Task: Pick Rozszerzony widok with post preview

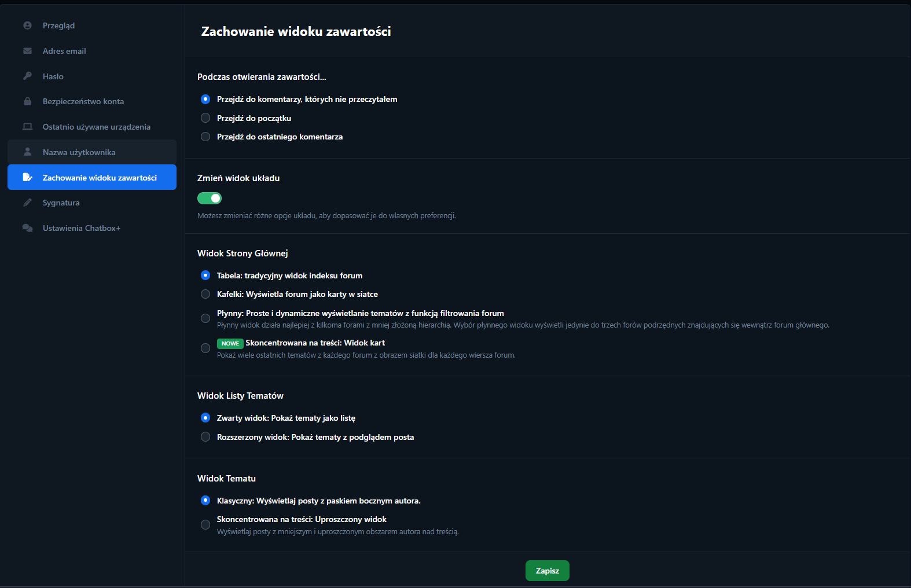Action: point(205,437)
